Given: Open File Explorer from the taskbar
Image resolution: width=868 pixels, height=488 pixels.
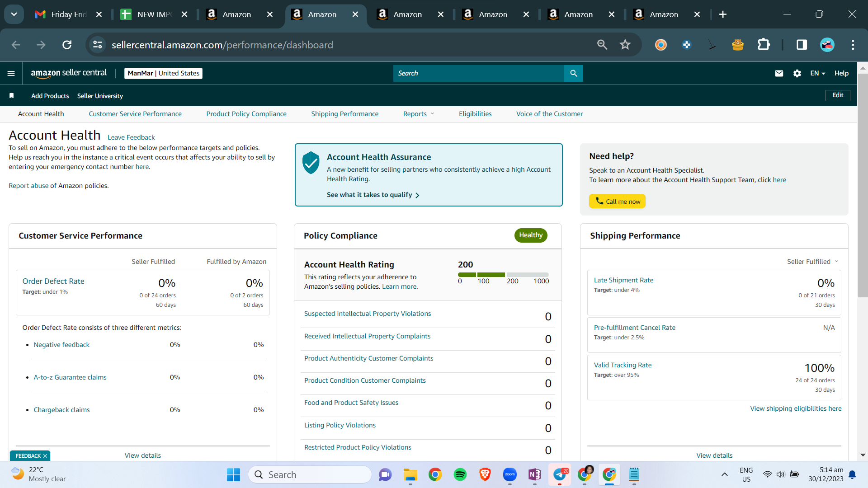Looking at the screenshot, I should [410, 474].
